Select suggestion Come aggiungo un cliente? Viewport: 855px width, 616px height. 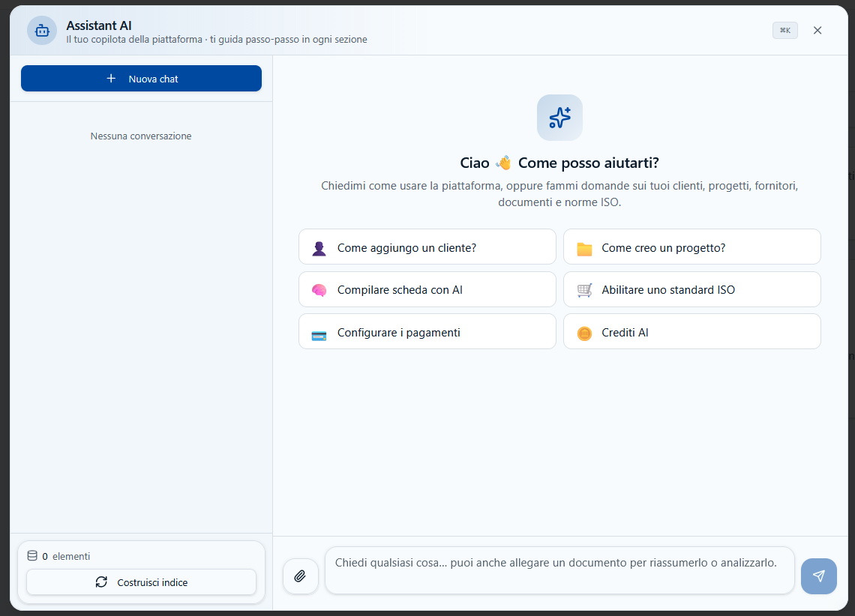427,247
